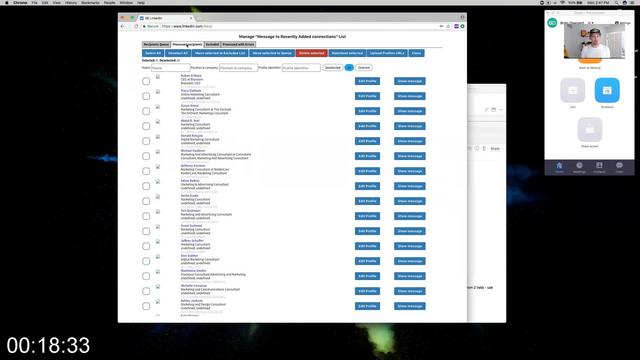Click the Download selected button
The width and height of the screenshot is (640, 360).
tap(347, 53)
